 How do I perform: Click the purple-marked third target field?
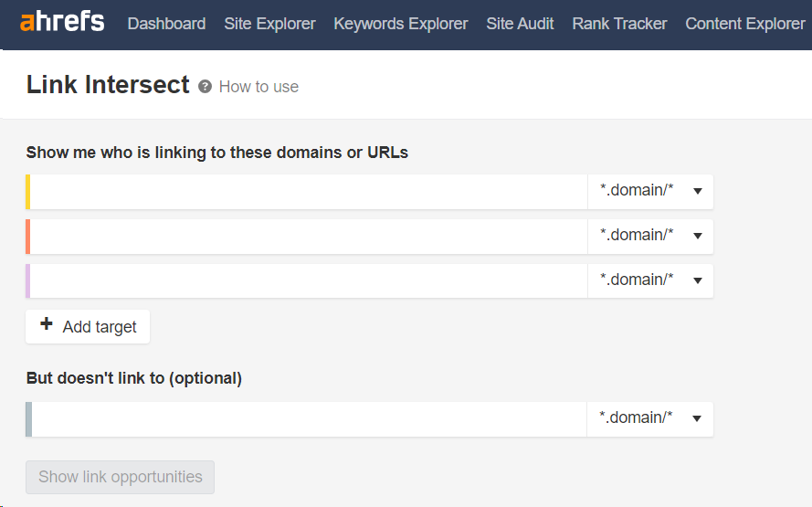[x=309, y=281]
